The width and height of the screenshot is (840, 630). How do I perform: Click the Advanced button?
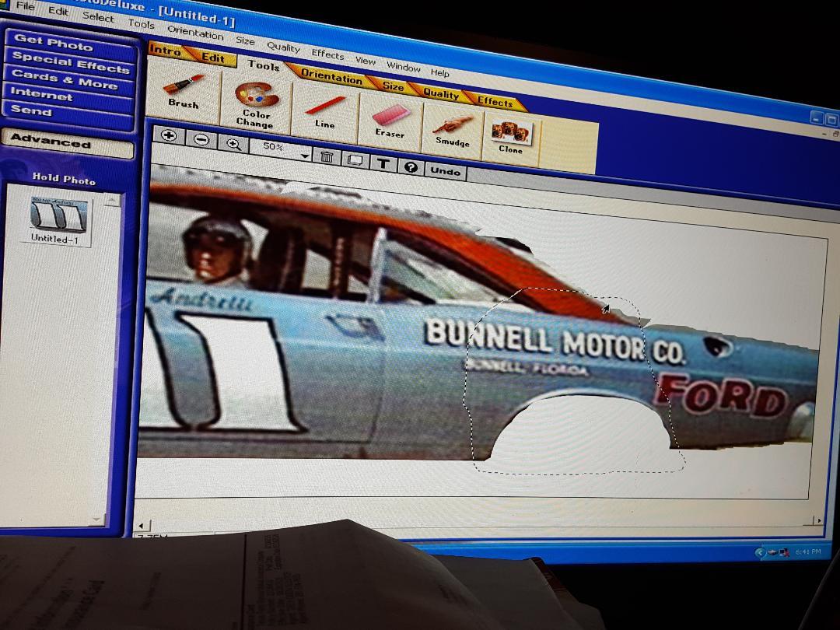coord(68,144)
